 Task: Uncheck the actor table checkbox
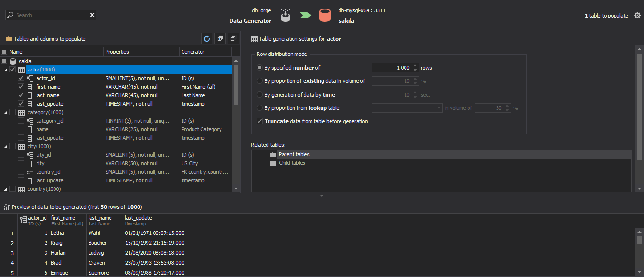click(x=13, y=70)
